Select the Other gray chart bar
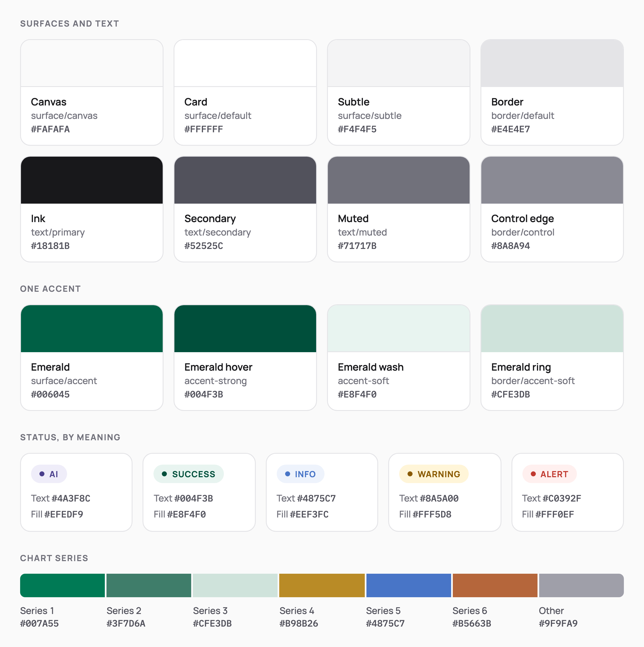Viewport: 644px width, 647px height. [581, 585]
